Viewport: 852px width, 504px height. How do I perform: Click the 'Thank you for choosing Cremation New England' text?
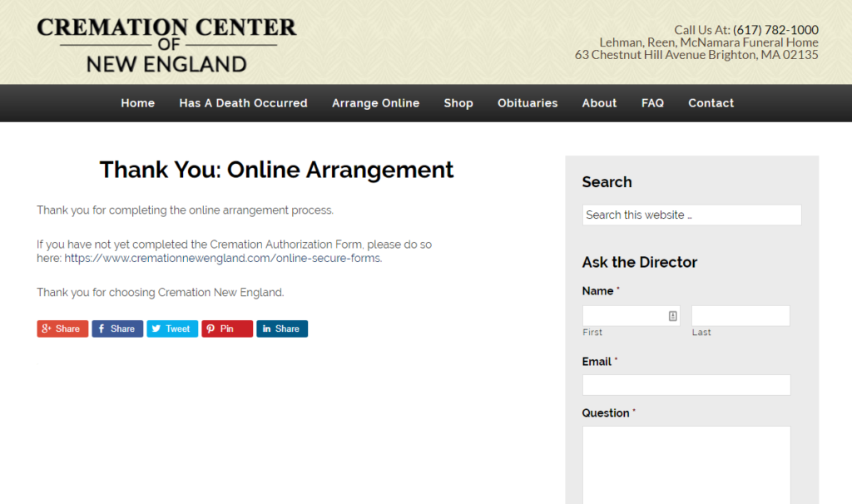point(161,292)
